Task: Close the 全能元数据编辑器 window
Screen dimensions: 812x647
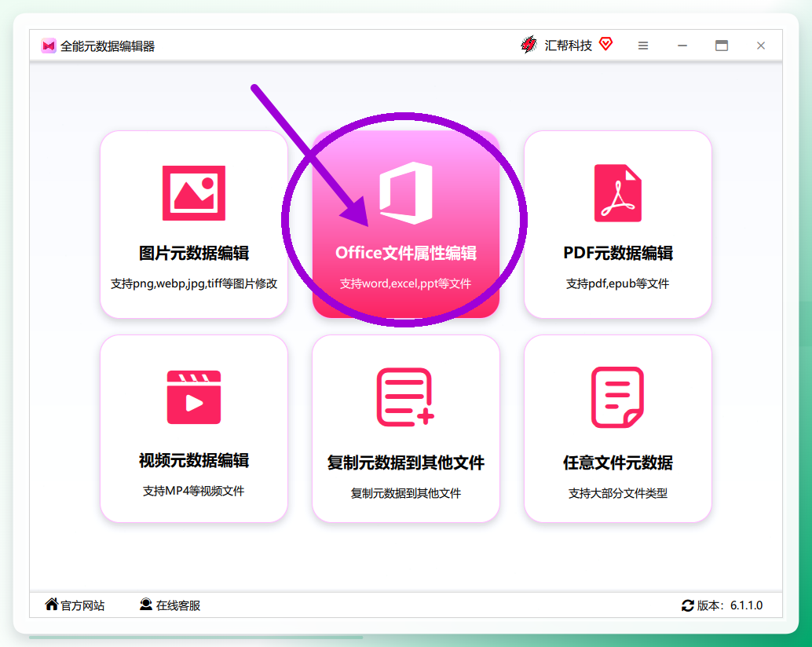Action: point(761,46)
